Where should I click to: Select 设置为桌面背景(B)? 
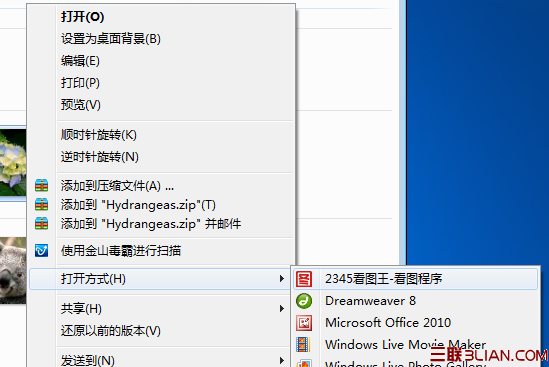click(161, 39)
